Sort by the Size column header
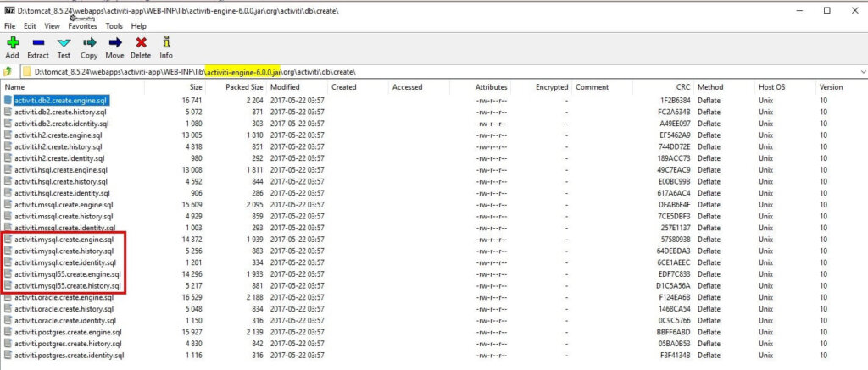The image size is (868, 370). [x=196, y=87]
